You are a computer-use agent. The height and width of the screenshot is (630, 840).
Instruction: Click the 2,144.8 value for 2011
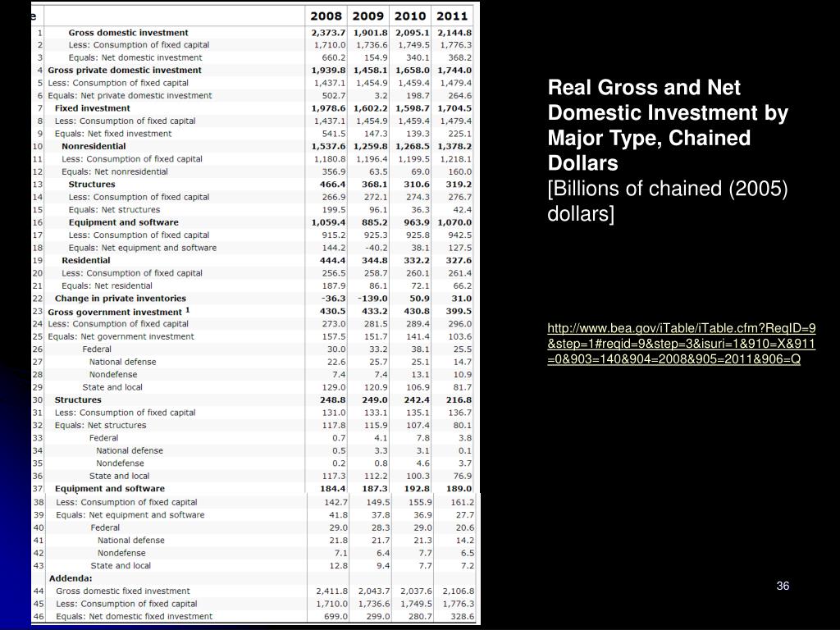(454, 33)
